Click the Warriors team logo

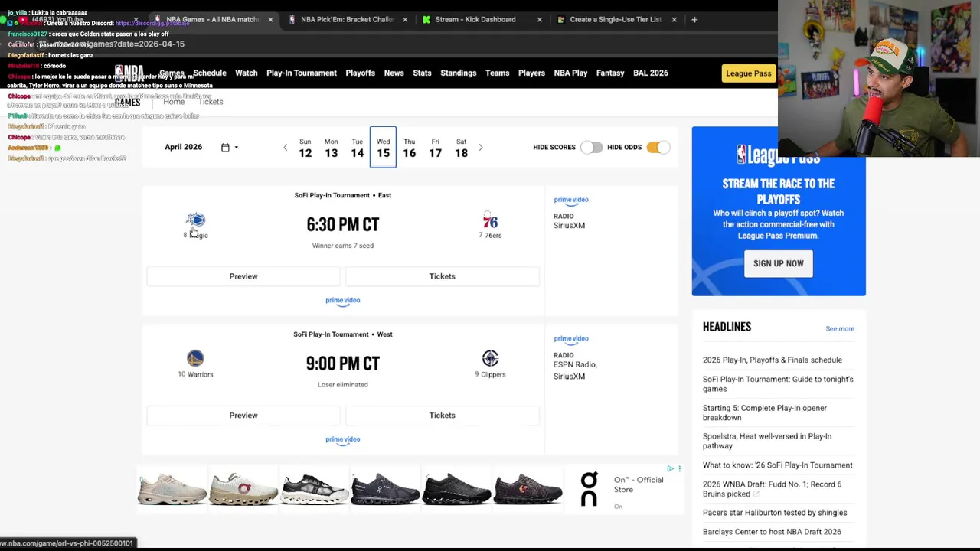click(x=195, y=358)
